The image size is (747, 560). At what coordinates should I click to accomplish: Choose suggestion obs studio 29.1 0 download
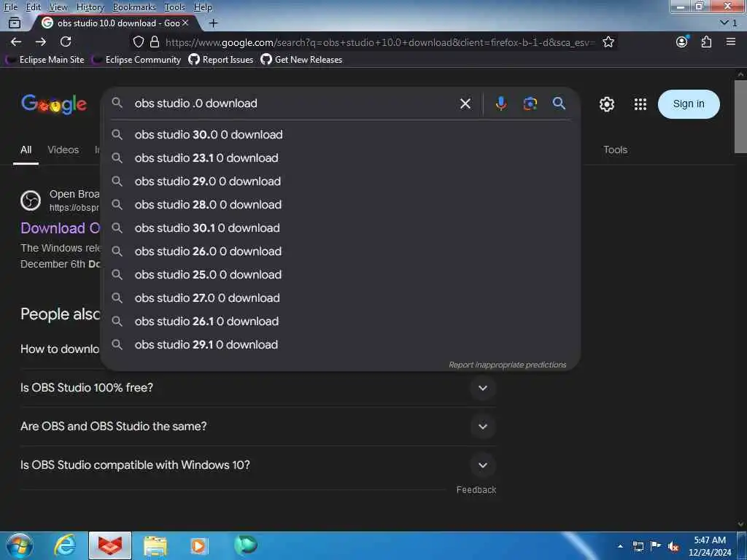pyautogui.click(x=340, y=345)
